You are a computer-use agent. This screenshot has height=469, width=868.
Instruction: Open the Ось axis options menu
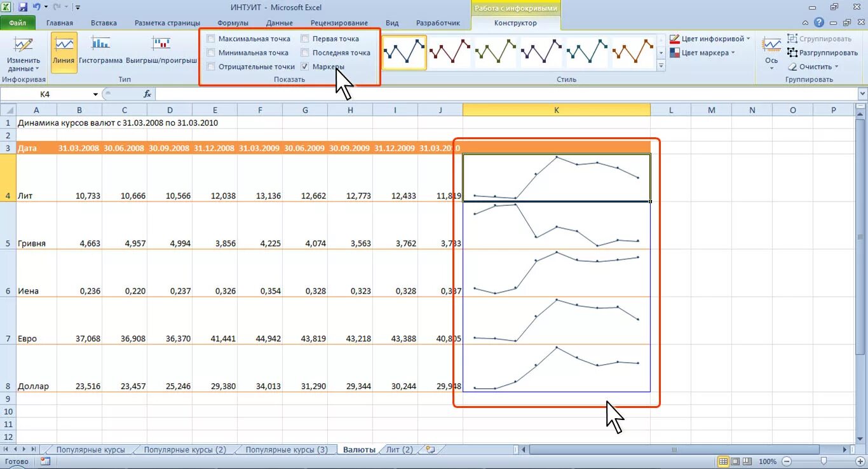[771, 52]
